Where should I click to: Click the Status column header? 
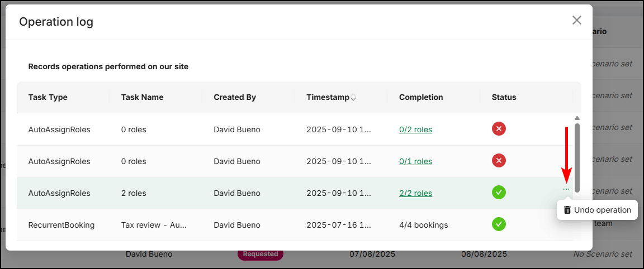click(504, 98)
